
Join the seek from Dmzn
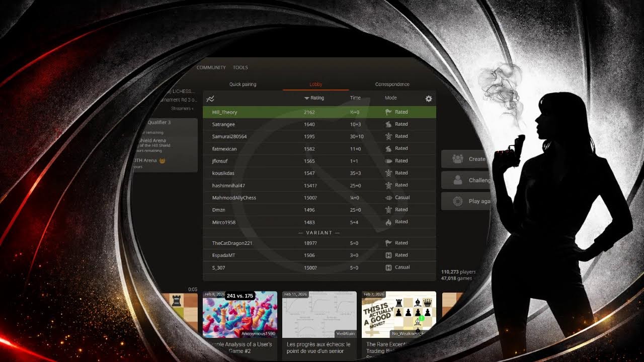click(x=319, y=210)
